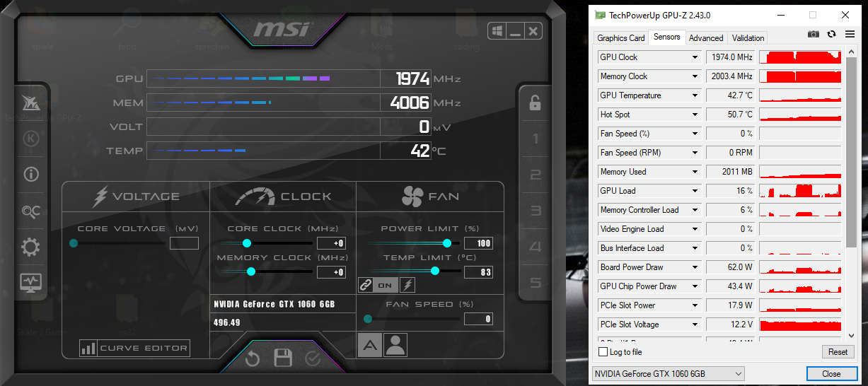Screen dimensions: 868x386
Task: Enable Log to file checkbox in GPU-Z
Action: pyautogui.click(x=603, y=352)
